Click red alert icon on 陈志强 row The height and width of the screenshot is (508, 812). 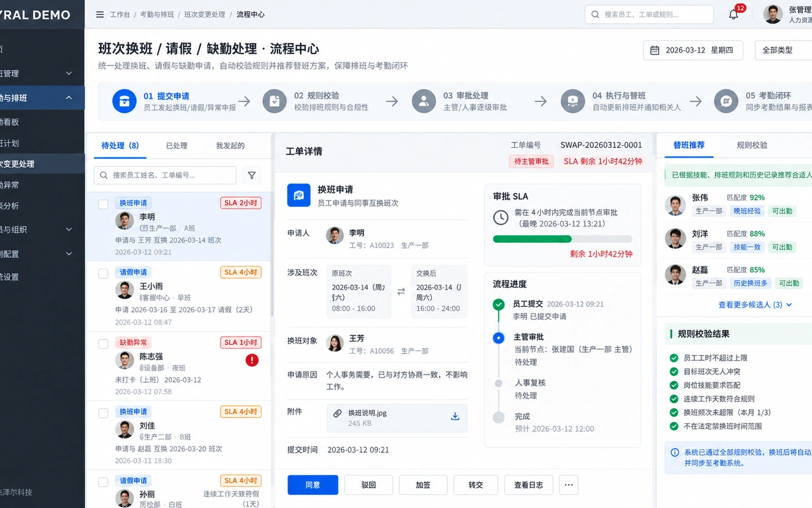click(x=252, y=360)
